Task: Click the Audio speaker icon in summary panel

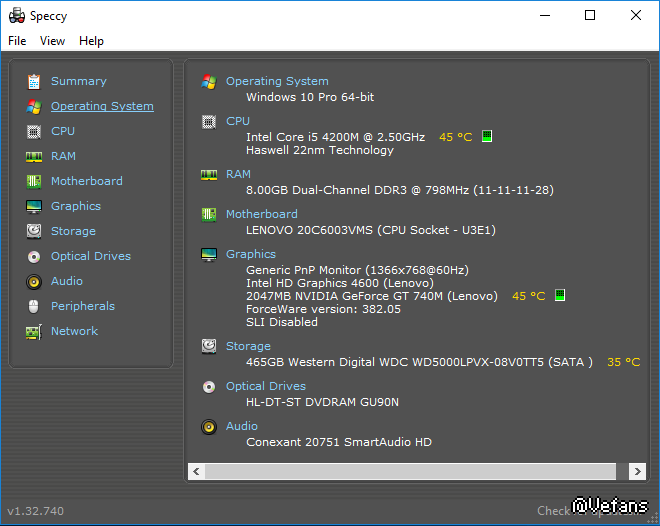Action: (209, 427)
